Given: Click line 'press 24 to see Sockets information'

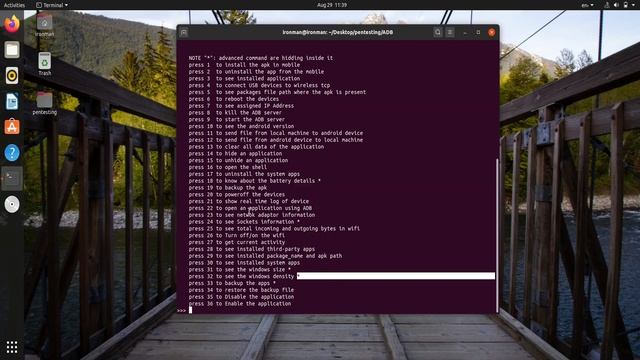Looking at the screenshot, I should point(244,222).
